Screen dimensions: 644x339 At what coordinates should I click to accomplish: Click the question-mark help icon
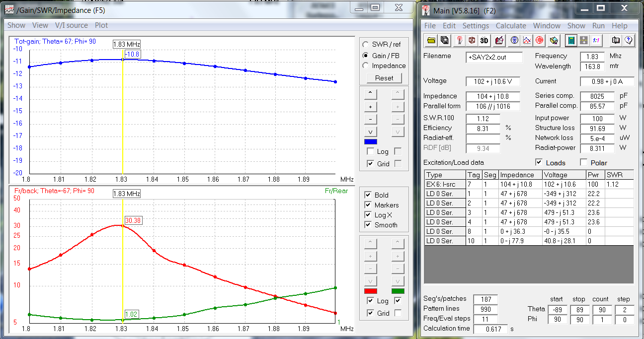pos(629,40)
